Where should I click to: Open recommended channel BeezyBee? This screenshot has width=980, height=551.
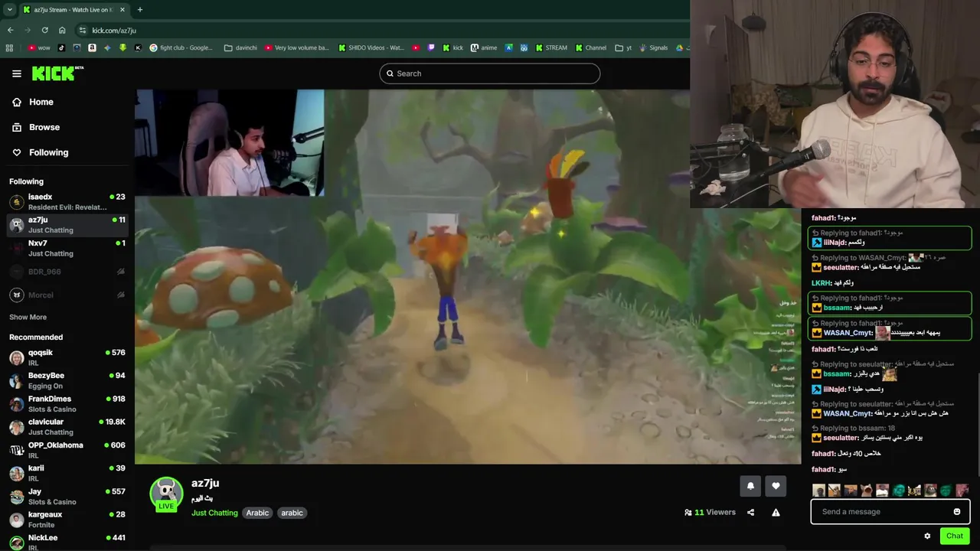click(67, 380)
